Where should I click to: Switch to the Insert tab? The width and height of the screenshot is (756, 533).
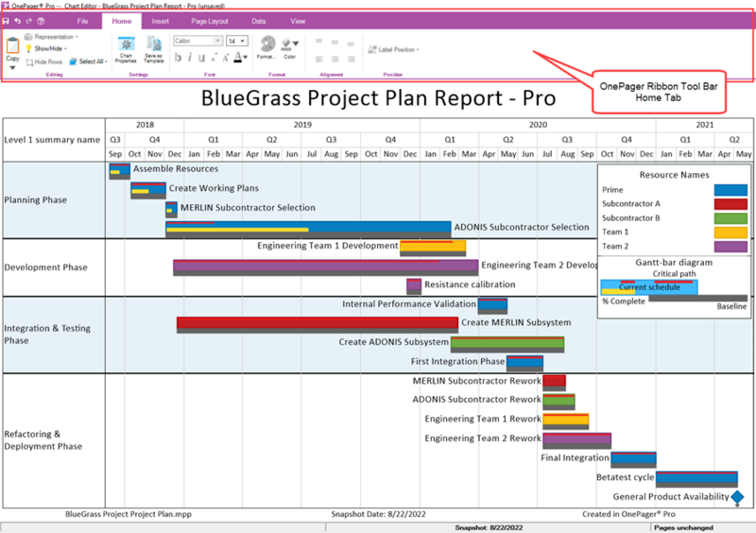coord(160,21)
